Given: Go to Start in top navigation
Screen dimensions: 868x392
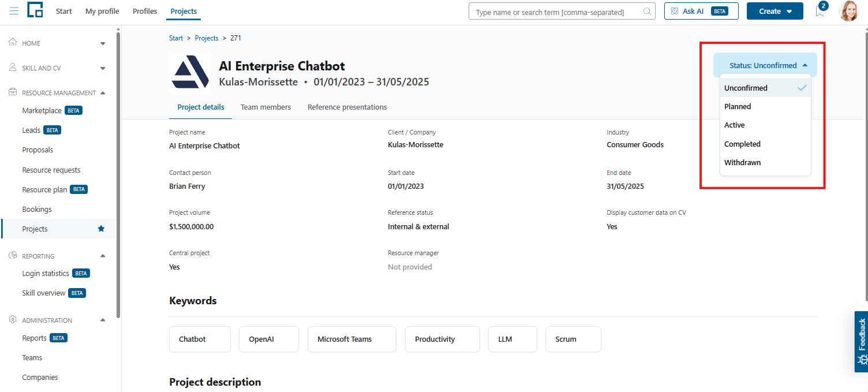Looking at the screenshot, I should point(64,11).
